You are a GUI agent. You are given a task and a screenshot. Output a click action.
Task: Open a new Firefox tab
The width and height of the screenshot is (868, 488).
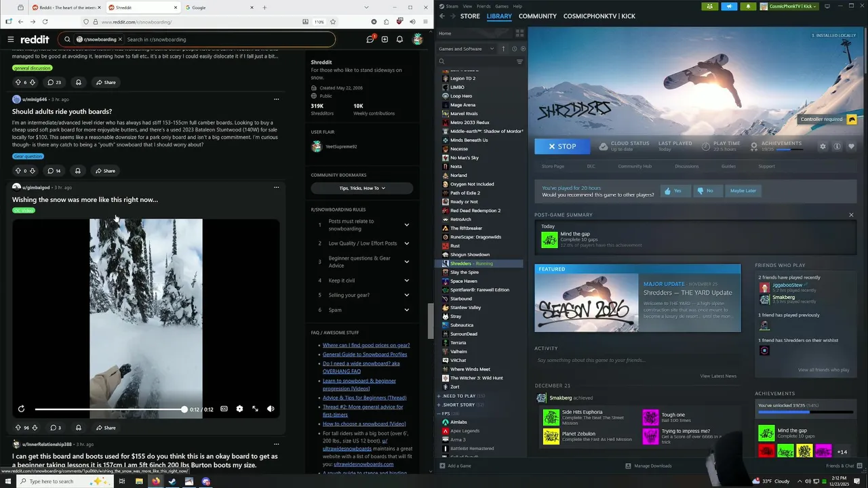coord(264,7)
